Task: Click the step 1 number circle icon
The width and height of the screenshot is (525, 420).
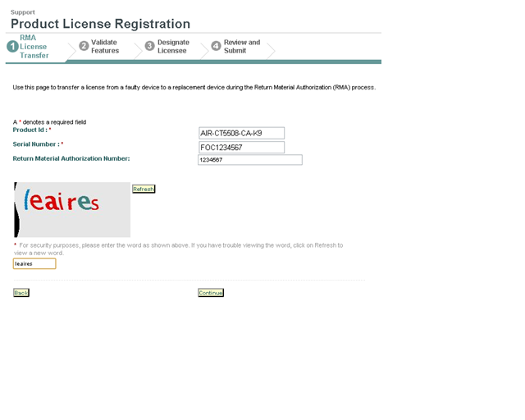Action: pyautogui.click(x=13, y=46)
